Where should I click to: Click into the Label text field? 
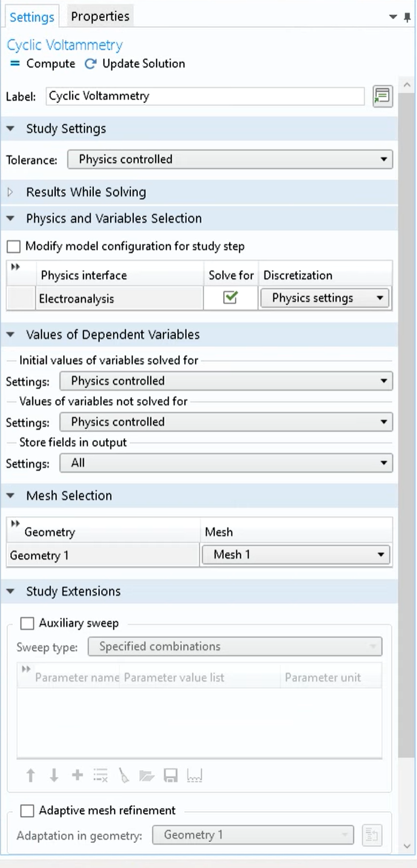(x=205, y=96)
